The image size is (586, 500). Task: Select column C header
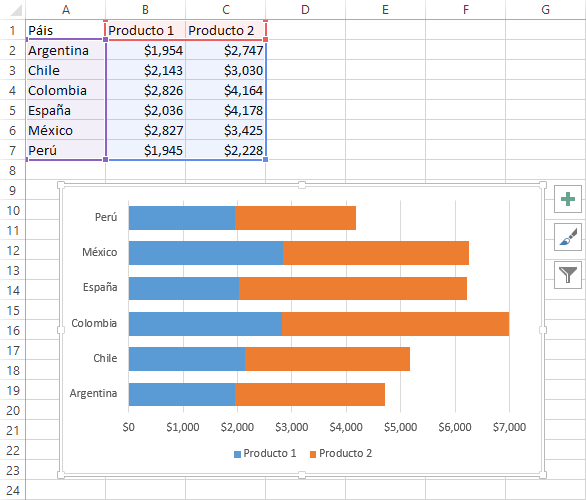click(x=226, y=10)
